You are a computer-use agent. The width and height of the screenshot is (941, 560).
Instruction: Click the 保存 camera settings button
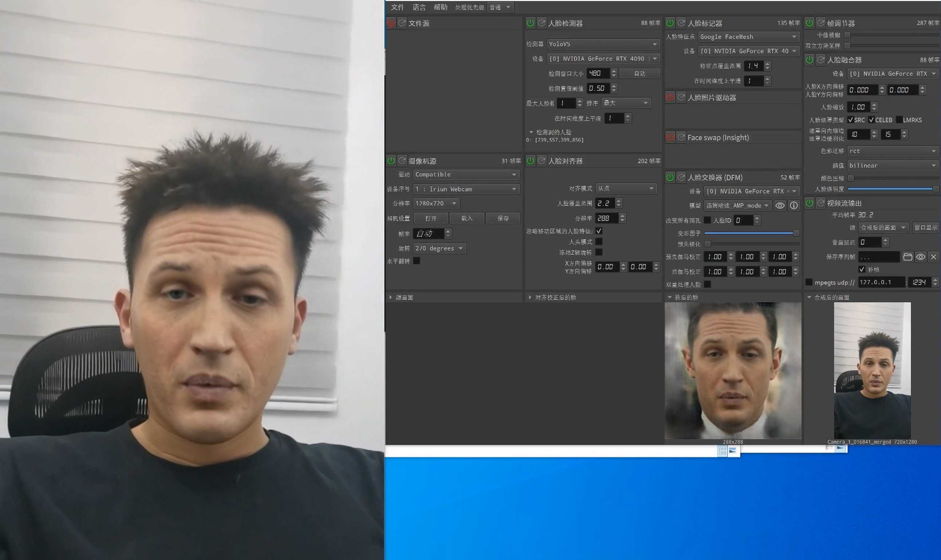coord(503,218)
